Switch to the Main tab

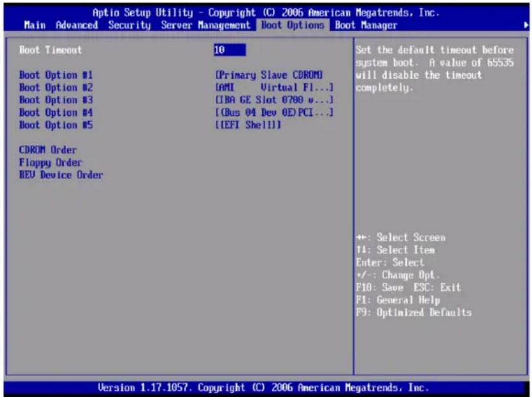35,25
